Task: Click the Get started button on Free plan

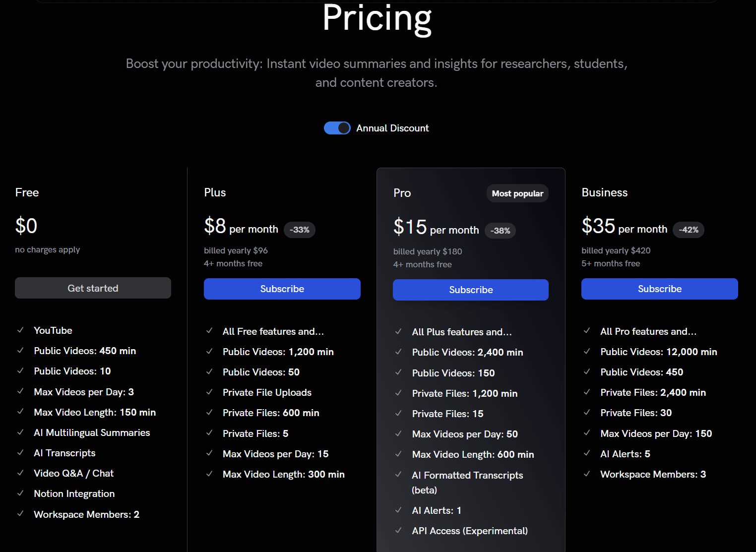Action: 93,288
